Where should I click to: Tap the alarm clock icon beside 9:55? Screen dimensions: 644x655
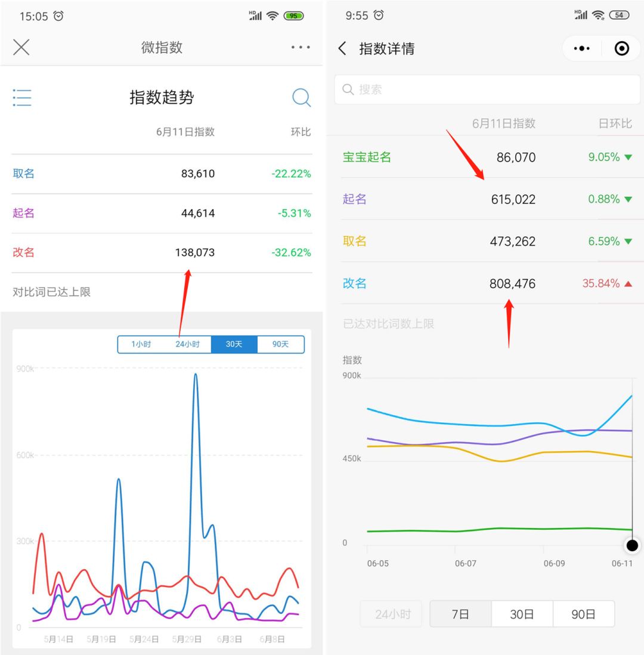[x=379, y=15]
